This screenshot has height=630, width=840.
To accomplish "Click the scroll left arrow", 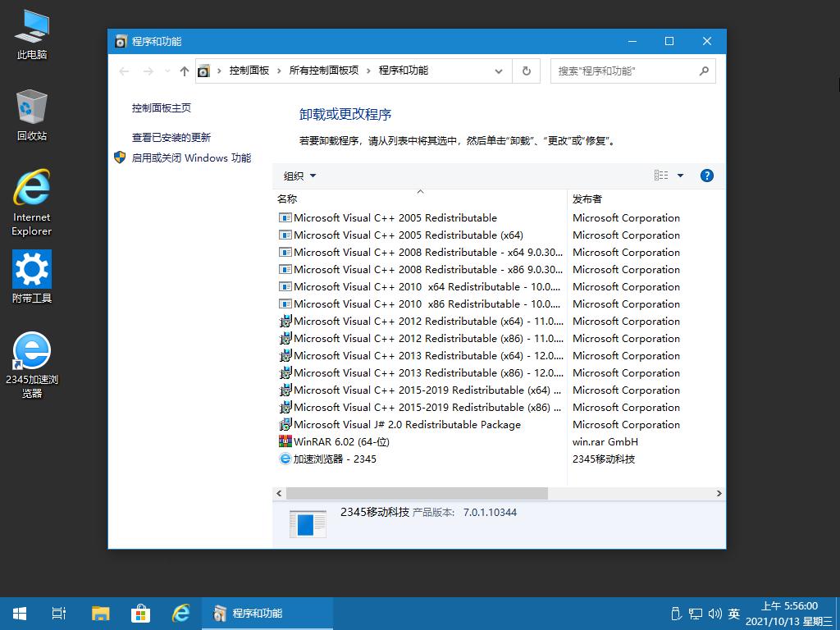I will (279, 493).
